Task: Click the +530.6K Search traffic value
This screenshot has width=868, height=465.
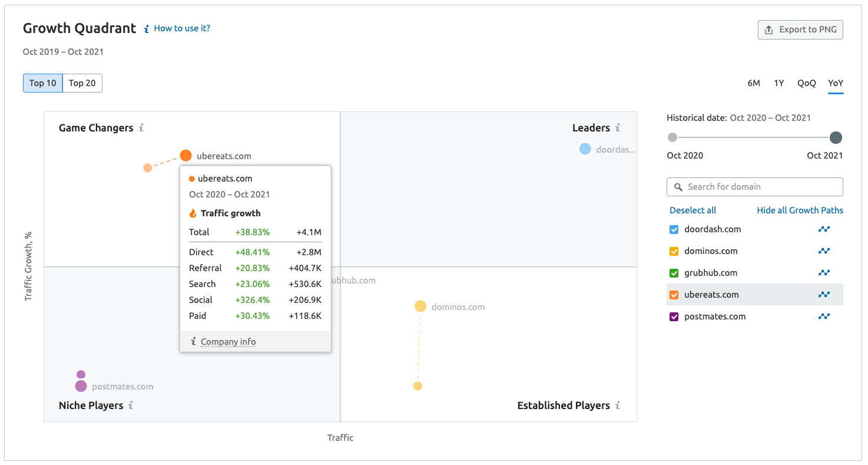Action: click(304, 284)
